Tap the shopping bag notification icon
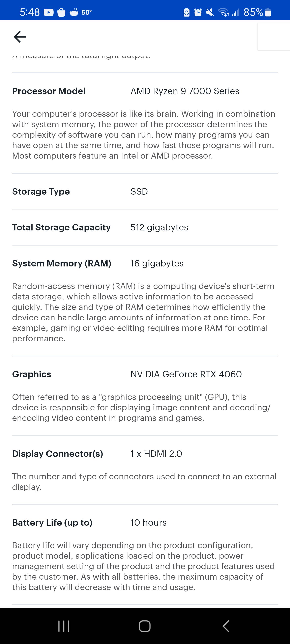290x644 pixels. point(61,12)
